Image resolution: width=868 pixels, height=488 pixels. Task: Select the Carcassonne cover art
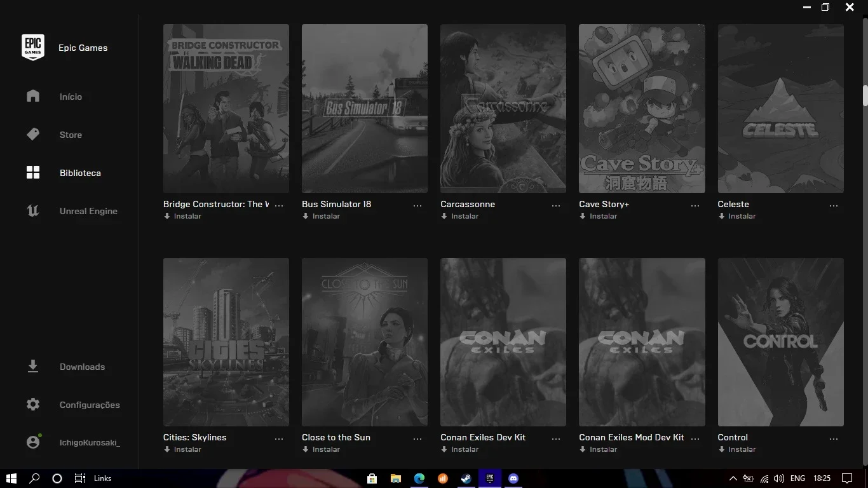tap(503, 109)
